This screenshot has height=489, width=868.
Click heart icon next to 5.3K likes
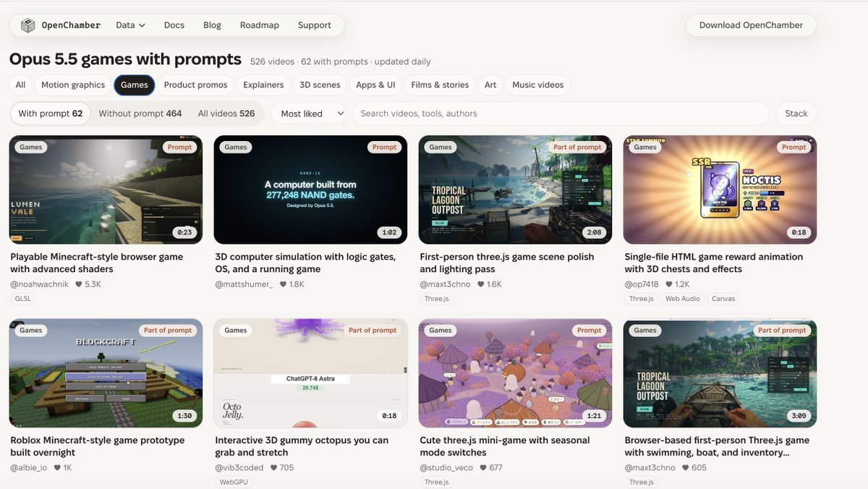79,284
